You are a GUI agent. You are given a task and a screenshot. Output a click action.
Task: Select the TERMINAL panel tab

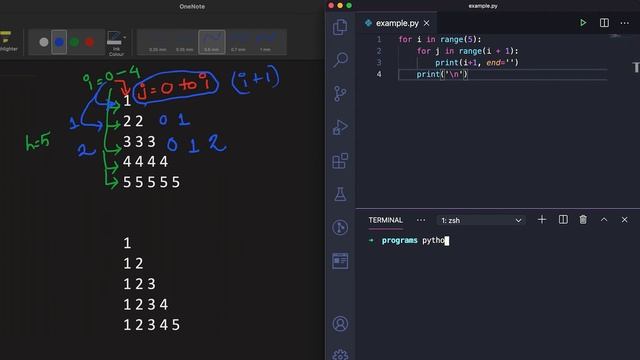coord(385,220)
